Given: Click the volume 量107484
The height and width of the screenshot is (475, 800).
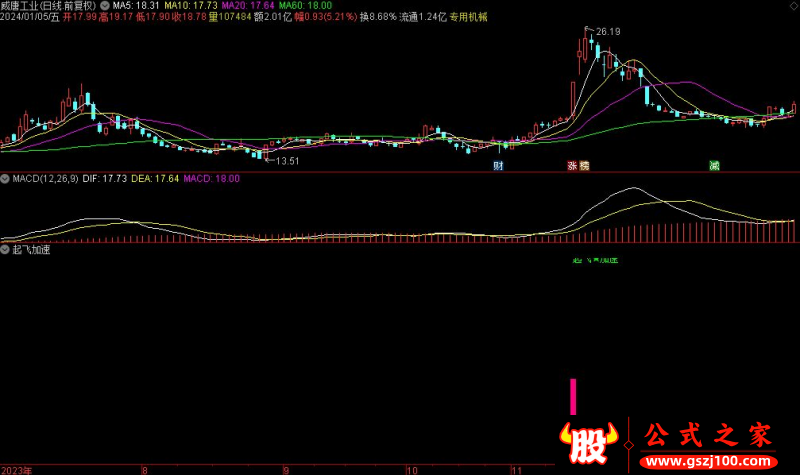Looking at the screenshot, I should pyautogui.click(x=230, y=17).
